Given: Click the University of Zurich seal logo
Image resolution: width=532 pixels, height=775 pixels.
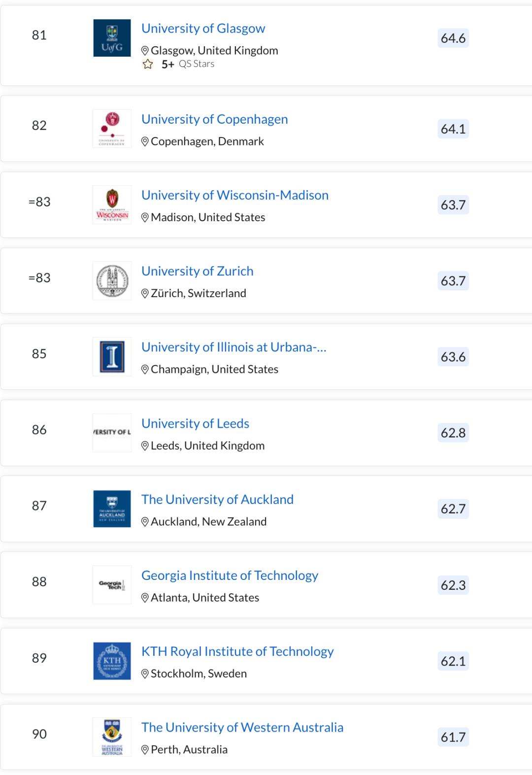Looking at the screenshot, I should 112,280.
